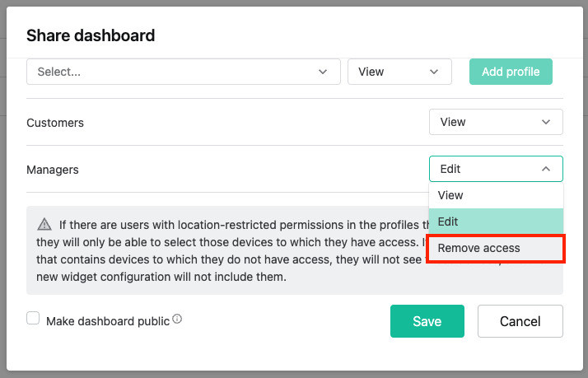This screenshot has width=588, height=378.
Task: Click the down chevron in Customers permission box
Action: (x=546, y=122)
